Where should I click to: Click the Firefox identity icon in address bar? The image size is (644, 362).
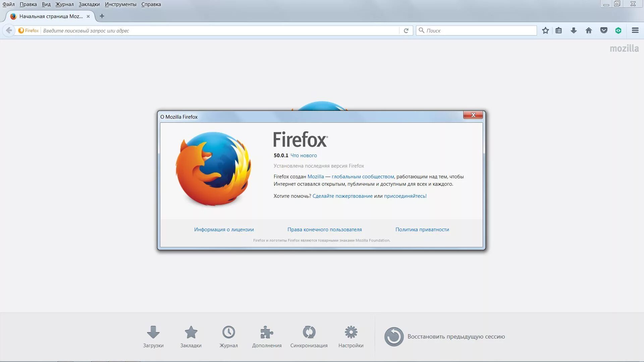29,31
